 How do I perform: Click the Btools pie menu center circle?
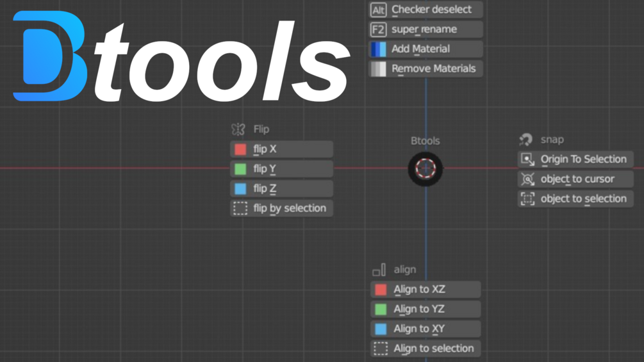pyautogui.click(x=425, y=169)
